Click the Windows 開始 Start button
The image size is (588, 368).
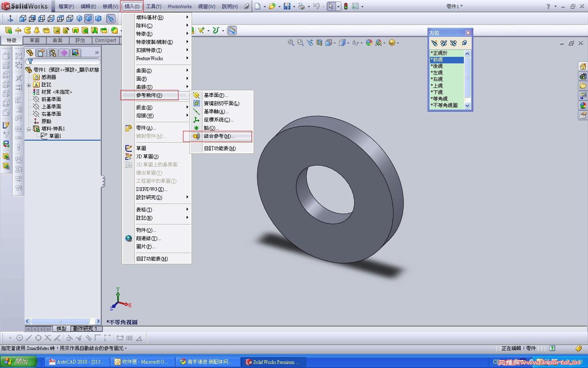(18, 362)
